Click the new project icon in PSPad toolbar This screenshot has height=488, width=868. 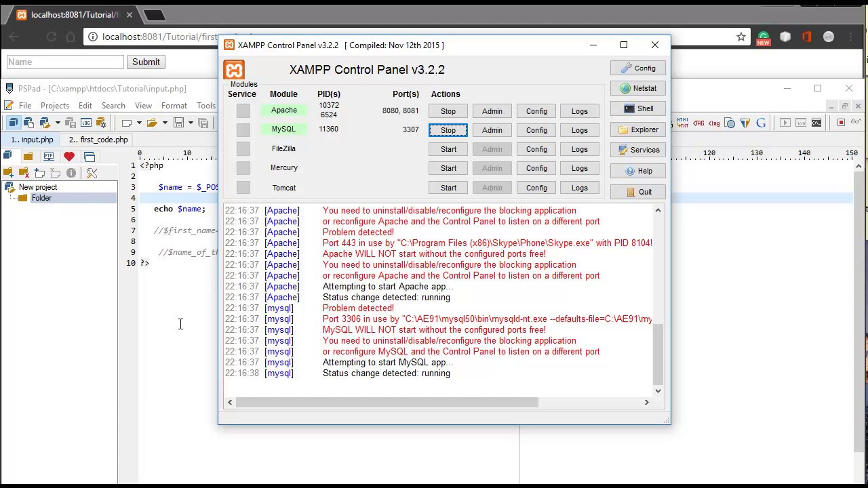(x=28, y=123)
